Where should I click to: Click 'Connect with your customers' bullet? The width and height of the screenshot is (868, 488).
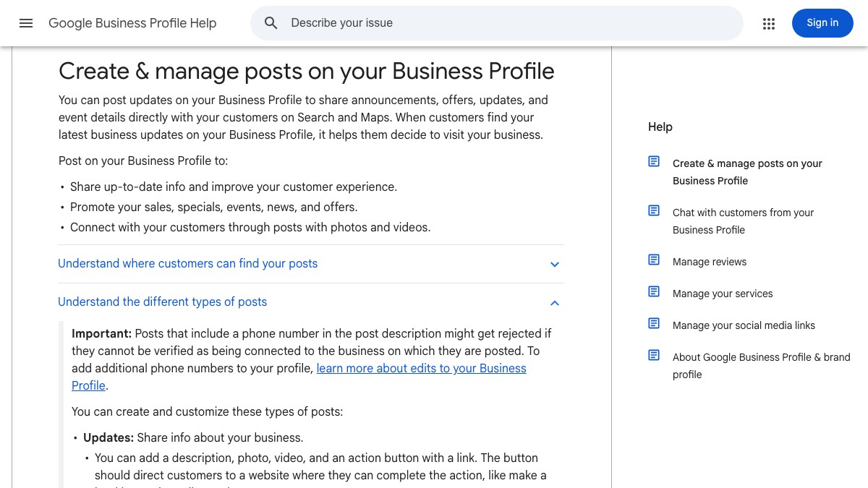click(250, 227)
